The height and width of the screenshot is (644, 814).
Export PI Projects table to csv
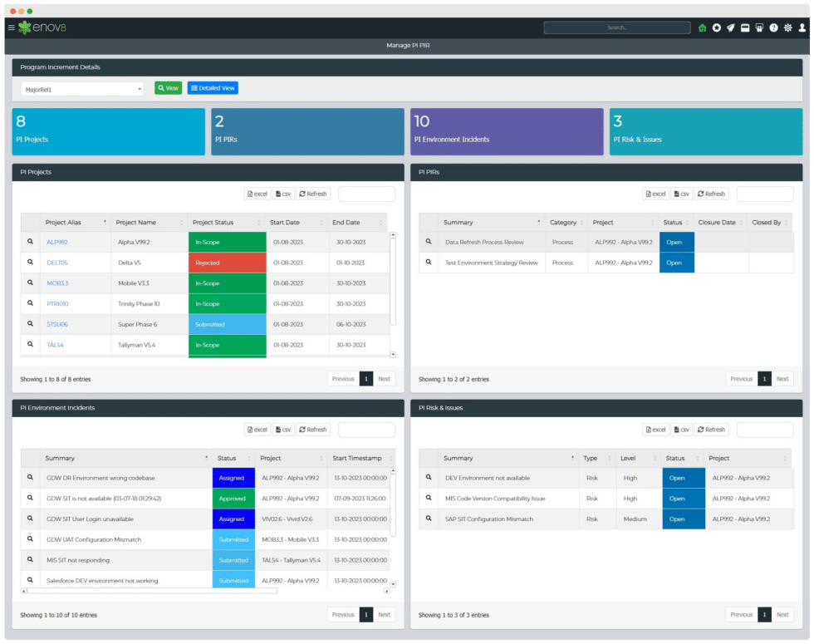pyautogui.click(x=282, y=193)
